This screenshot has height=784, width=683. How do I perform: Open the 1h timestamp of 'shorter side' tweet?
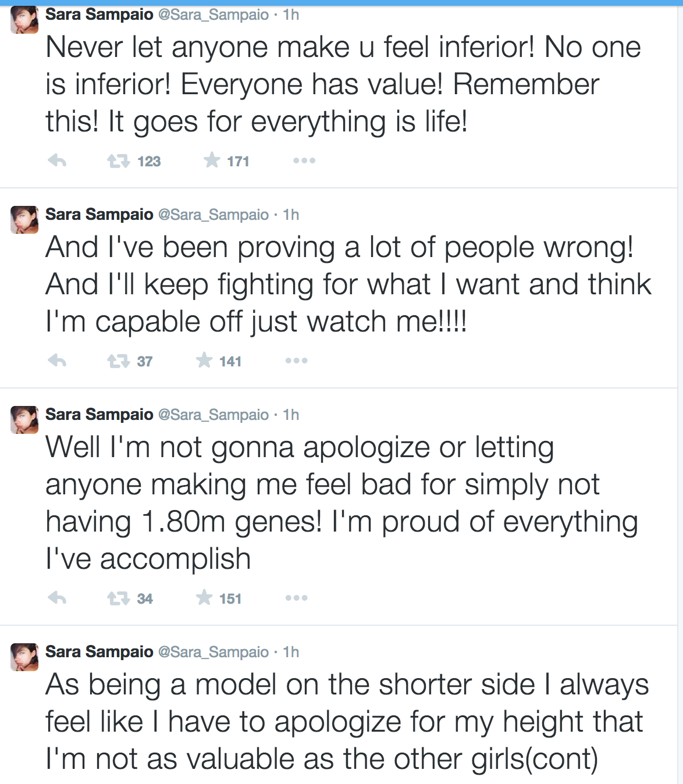[291, 652]
